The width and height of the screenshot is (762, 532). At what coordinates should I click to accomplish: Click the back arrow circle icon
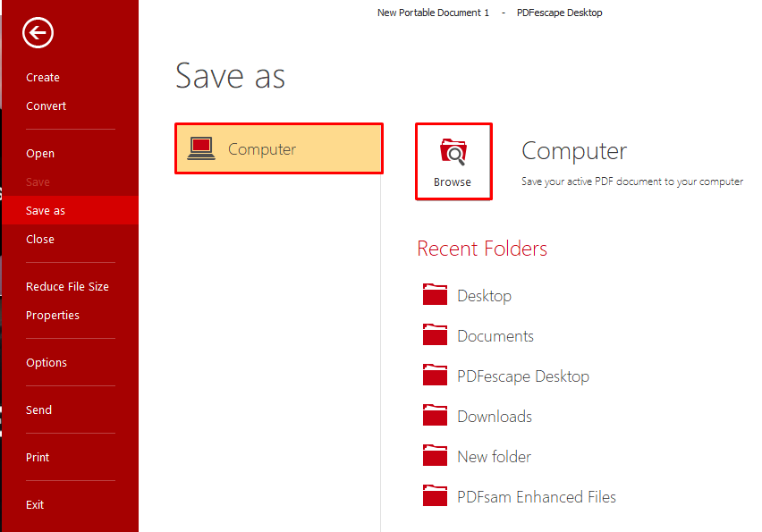tap(38, 33)
